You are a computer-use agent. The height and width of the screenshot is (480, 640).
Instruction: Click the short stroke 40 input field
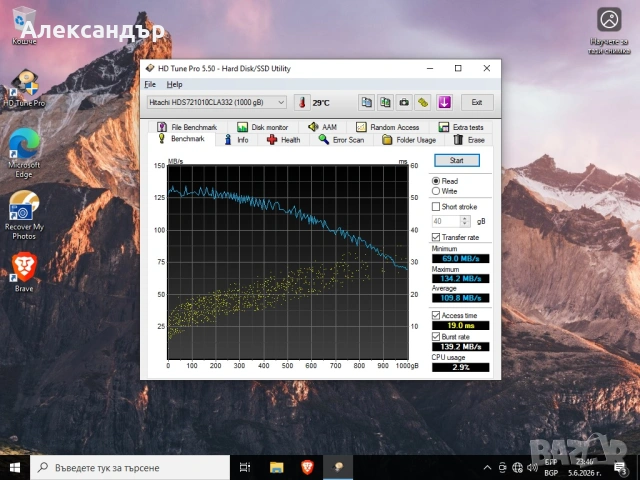coord(446,221)
